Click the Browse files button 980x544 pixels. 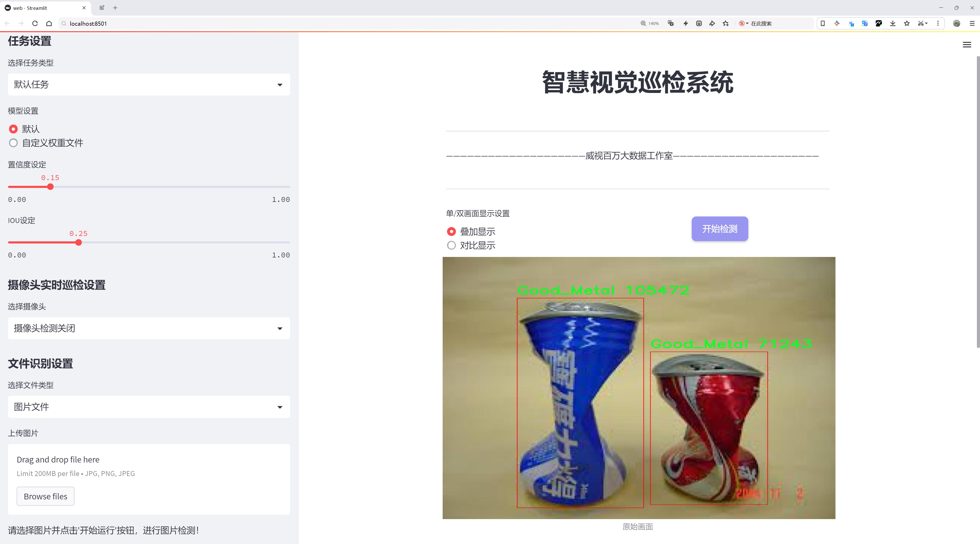(45, 497)
